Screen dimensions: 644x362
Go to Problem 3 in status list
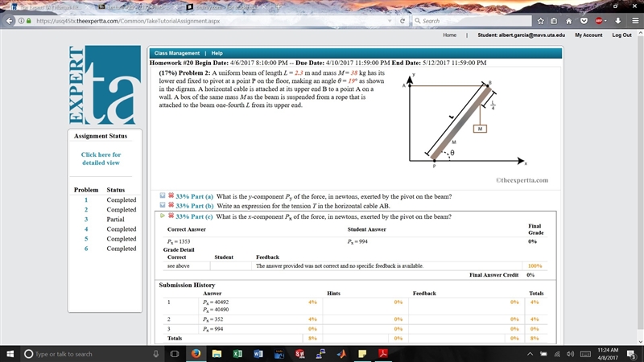click(86, 219)
